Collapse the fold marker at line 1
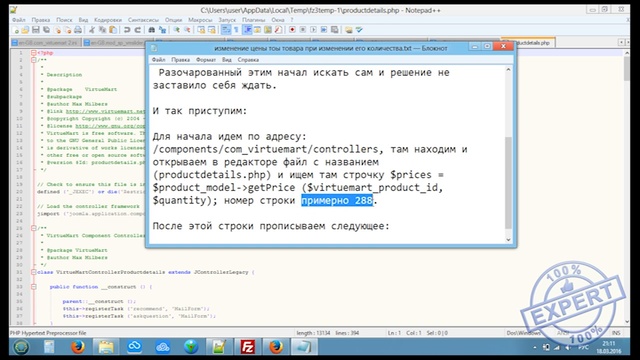 pos(34,53)
